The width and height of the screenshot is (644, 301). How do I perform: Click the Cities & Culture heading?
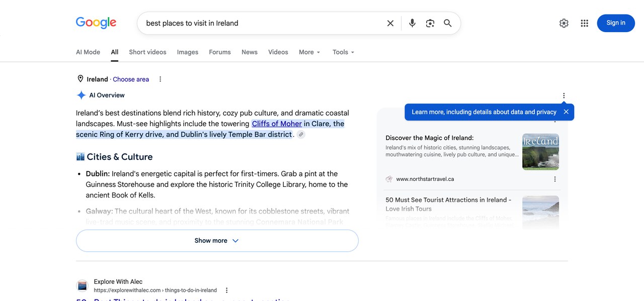[x=119, y=157]
